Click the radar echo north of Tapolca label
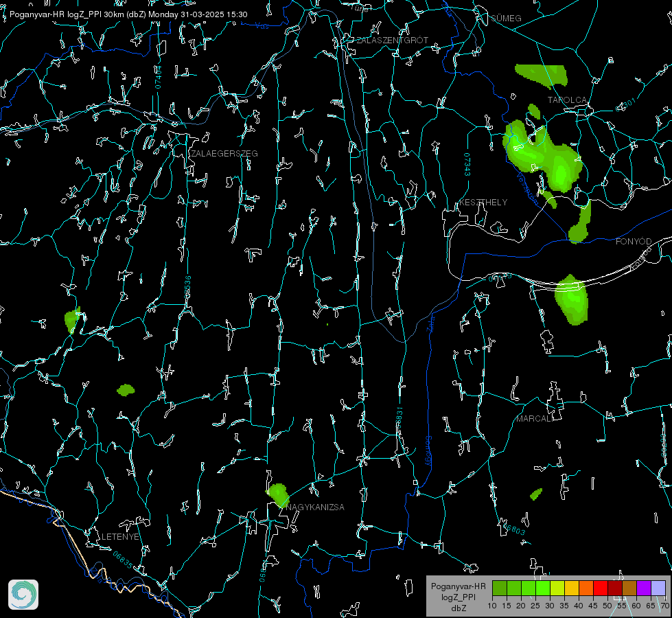The width and height of the screenshot is (672, 618). (x=542, y=75)
